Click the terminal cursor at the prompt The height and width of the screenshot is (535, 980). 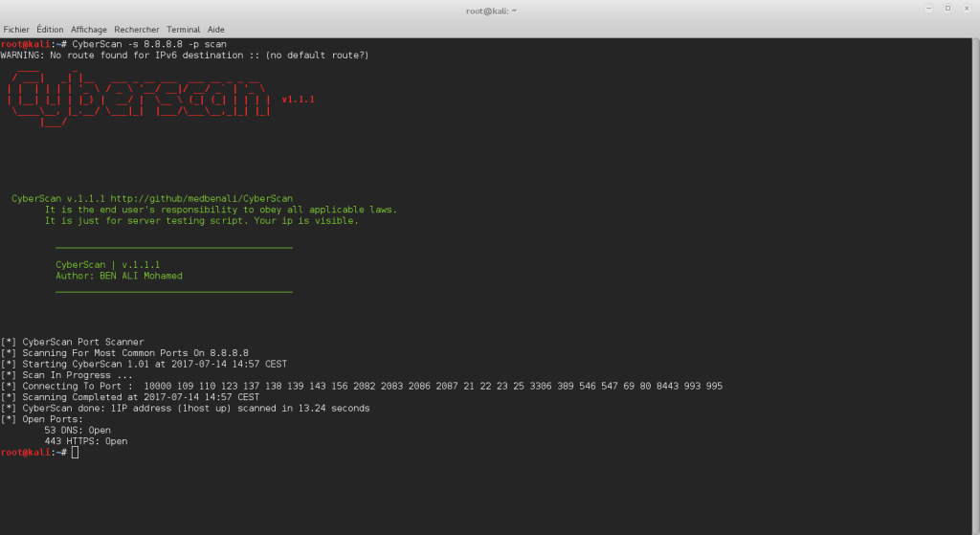75,452
